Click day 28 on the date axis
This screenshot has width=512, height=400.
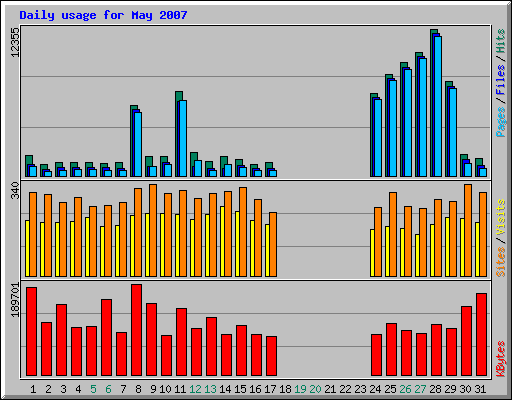[x=435, y=389]
